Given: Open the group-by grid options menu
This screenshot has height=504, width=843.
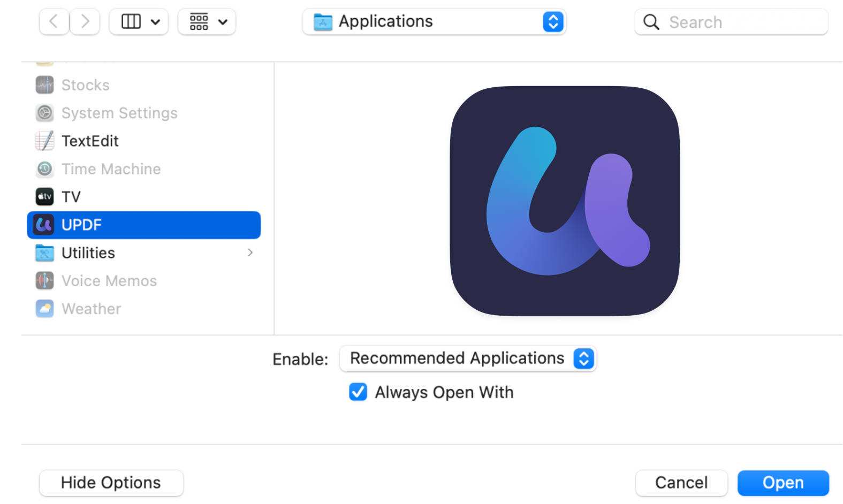Looking at the screenshot, I should pos(207,22).
